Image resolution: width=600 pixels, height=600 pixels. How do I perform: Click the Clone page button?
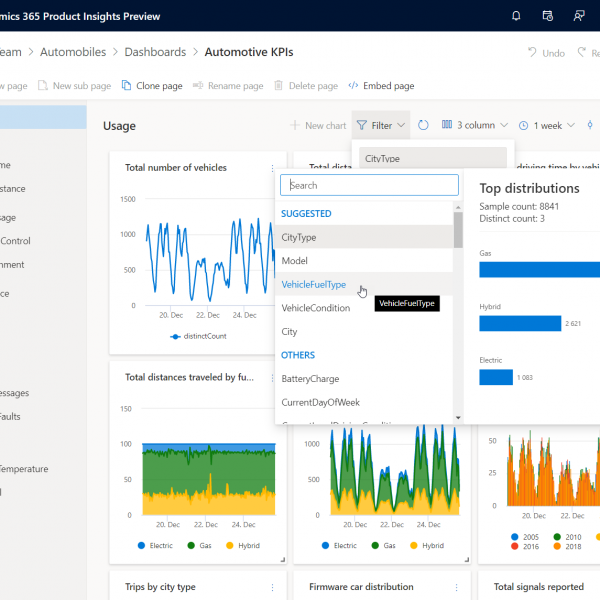click(152, 85)
